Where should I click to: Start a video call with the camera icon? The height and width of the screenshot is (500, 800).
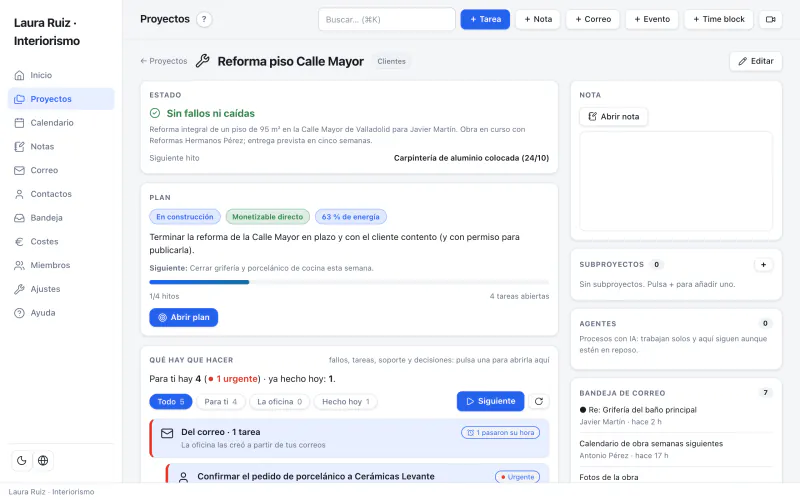pos(770,19)
